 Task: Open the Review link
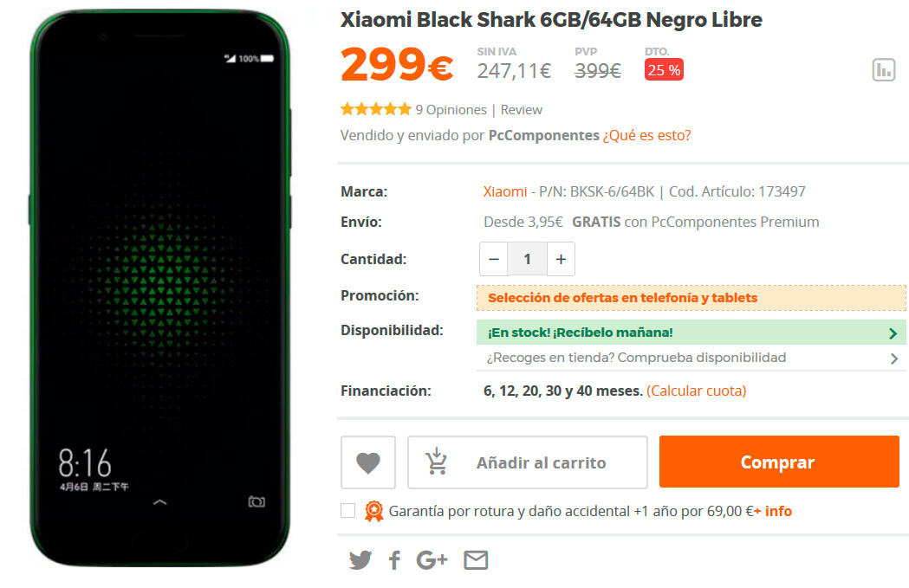point(522,110)
